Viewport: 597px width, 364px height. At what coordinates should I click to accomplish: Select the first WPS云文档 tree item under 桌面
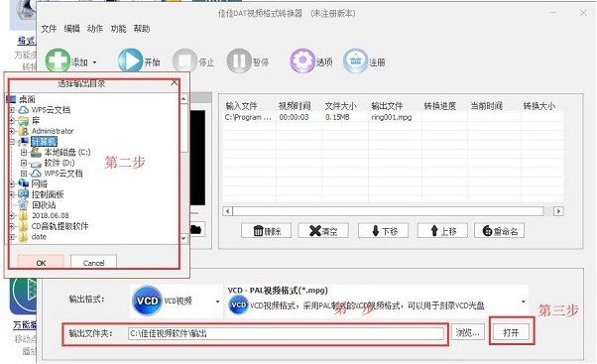(51, 110)
